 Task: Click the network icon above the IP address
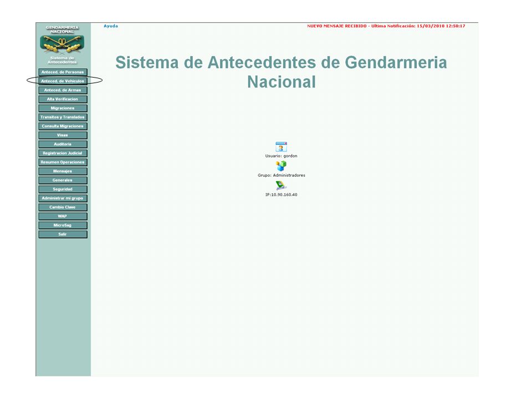[282, 186]
